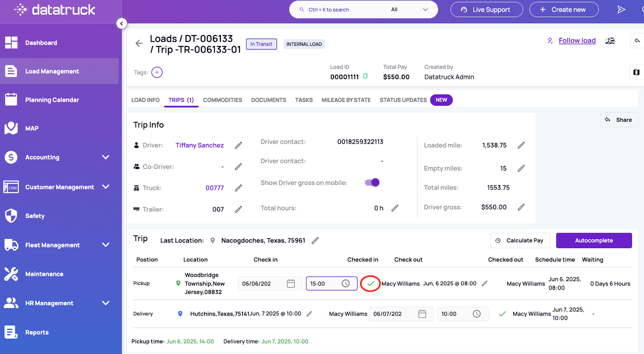Image resolution: width=644 pixels, height=354 pixels.
Task: Edit Driver gross pencil icon
Action: tap(521, 207)
